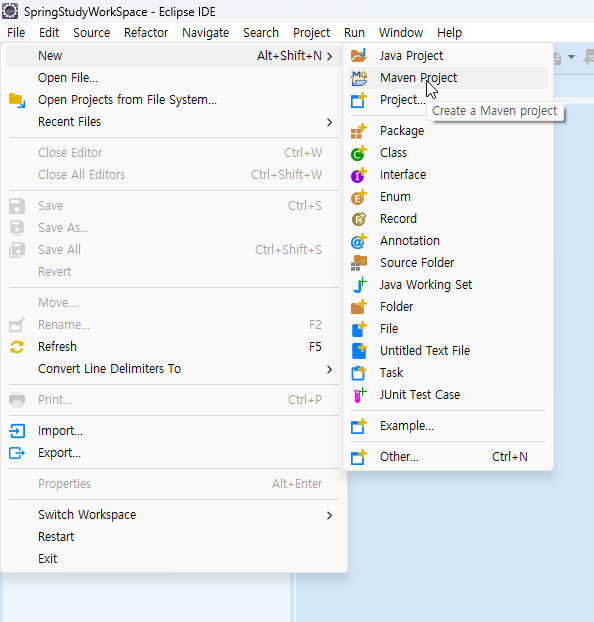Click the Source Folder icon

[x=359, y=263]
